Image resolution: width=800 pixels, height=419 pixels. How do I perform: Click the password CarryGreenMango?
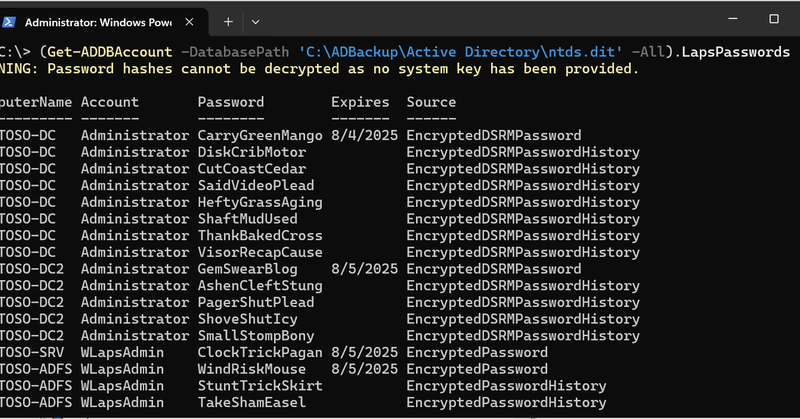point(260,136)
